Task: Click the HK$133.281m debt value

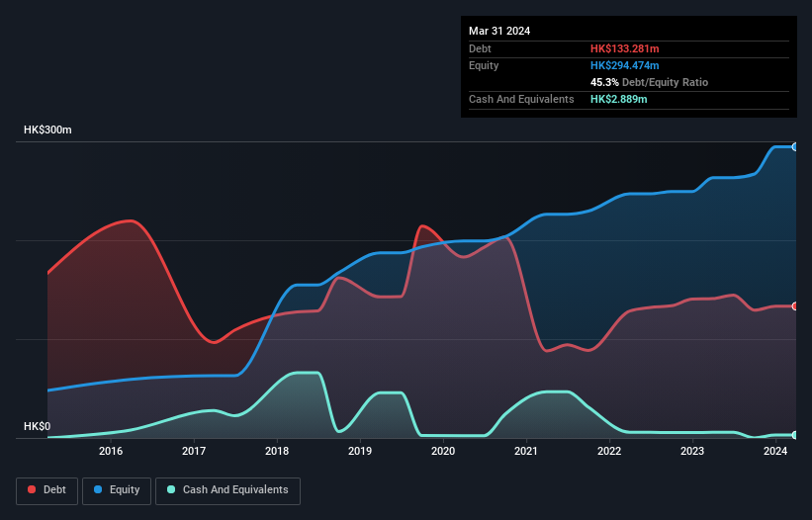Action: point(624,48)
